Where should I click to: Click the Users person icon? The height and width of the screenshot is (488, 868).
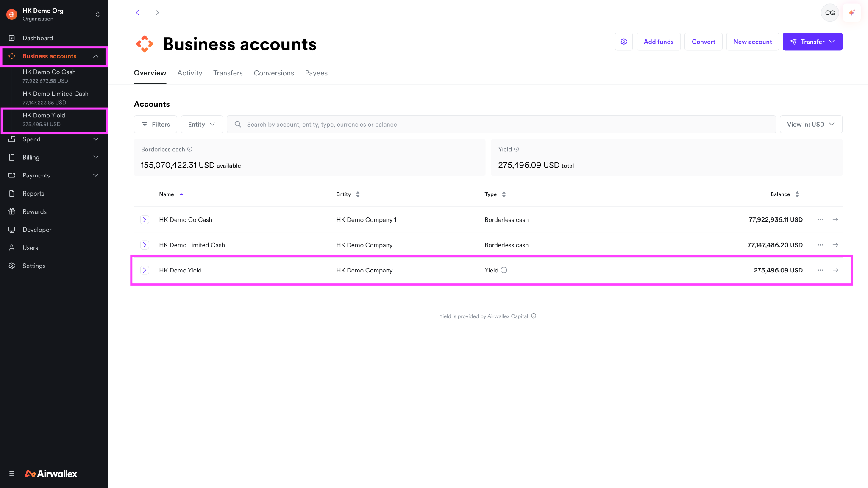12,248
